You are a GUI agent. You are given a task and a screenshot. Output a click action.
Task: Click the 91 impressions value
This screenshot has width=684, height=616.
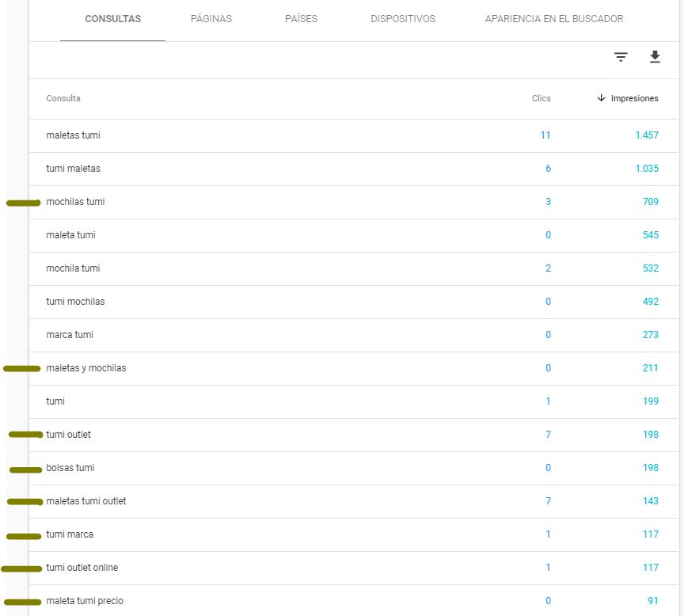pos(653,601)
